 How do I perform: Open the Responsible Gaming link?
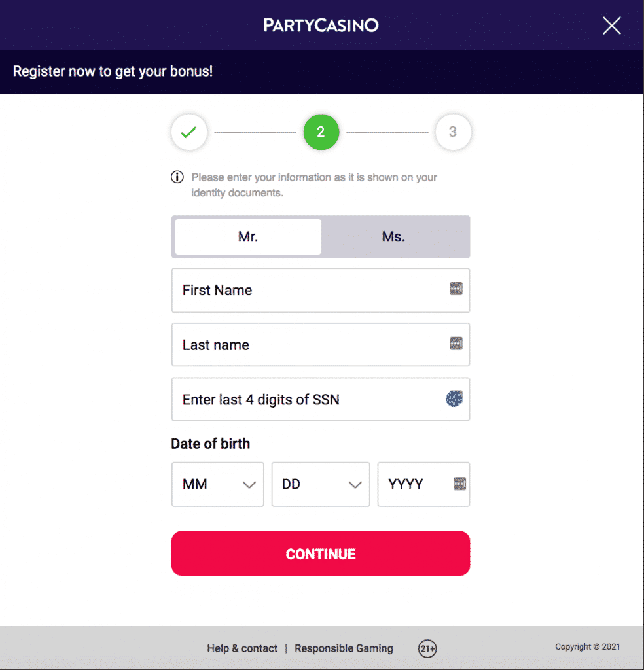click(344, 648)
